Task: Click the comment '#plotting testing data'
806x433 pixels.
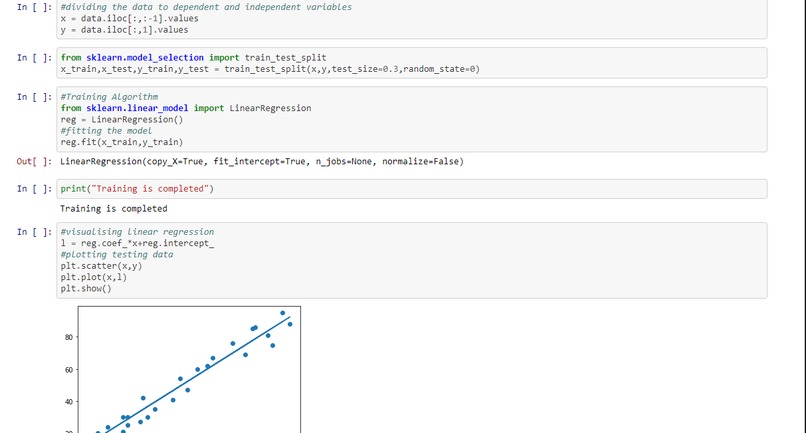Action: coord(117,255)
